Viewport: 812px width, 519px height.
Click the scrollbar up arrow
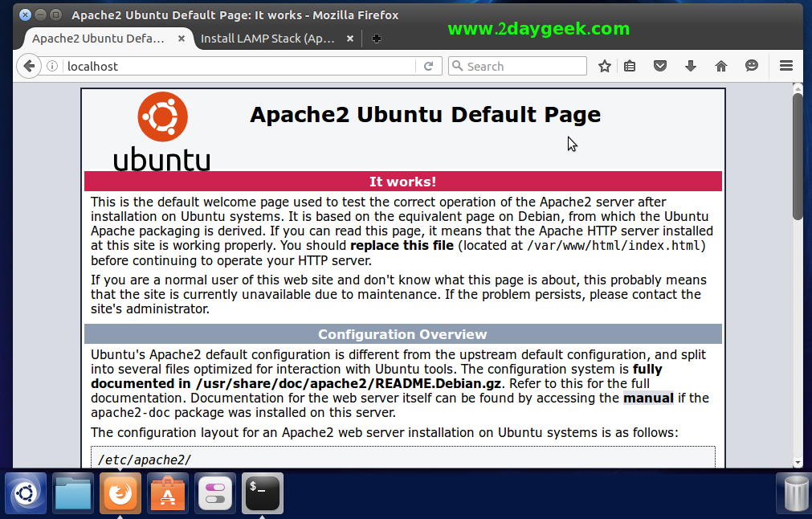[x=798, y=88]
